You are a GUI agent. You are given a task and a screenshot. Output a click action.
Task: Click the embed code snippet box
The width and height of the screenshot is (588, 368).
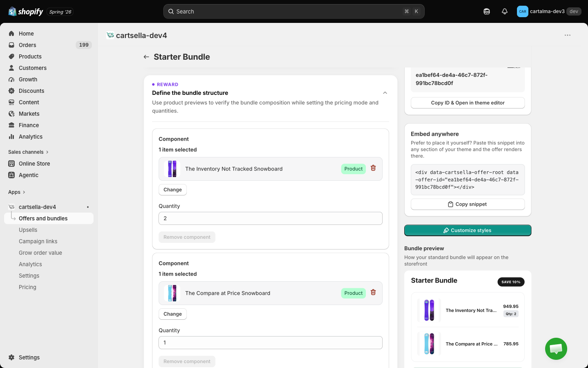(468, 180)
